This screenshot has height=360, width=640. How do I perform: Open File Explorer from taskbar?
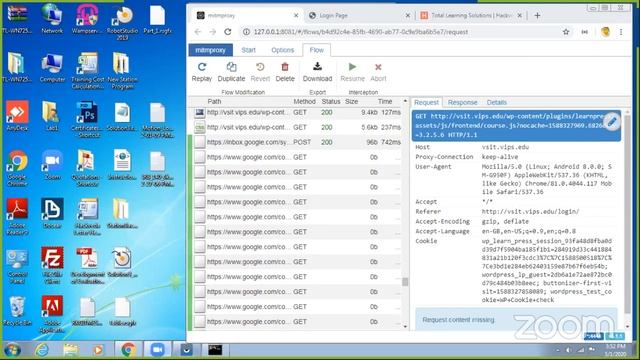(71, 350)
